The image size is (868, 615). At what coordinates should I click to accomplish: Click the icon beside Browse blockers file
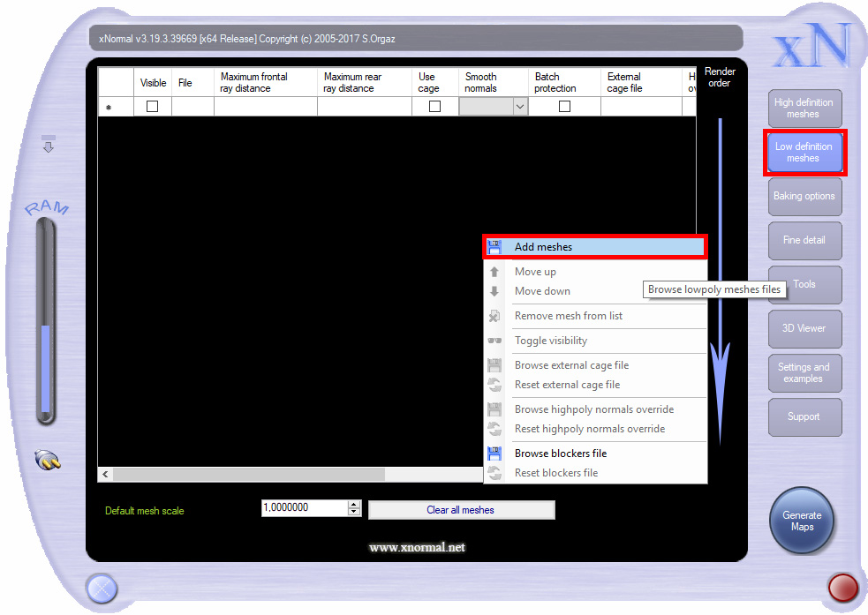pos(494,454)
